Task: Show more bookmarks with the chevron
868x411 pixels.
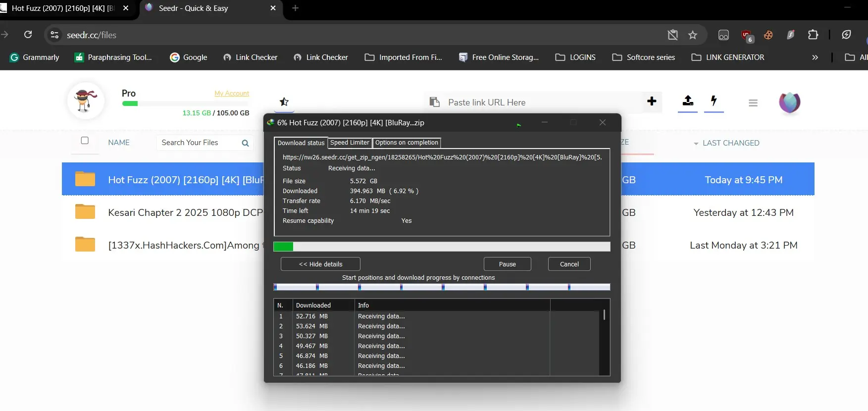Action: pyautogui.click(x=815, y=57)
